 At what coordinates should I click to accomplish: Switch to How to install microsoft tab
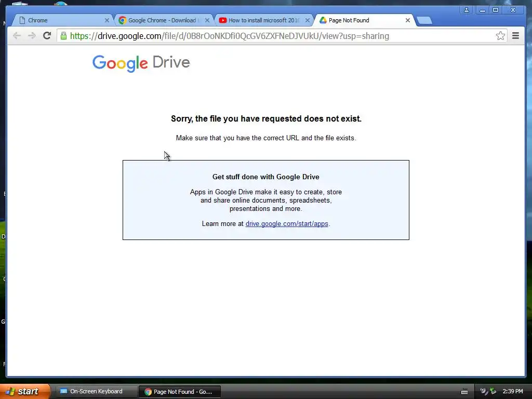coord(264,20)
